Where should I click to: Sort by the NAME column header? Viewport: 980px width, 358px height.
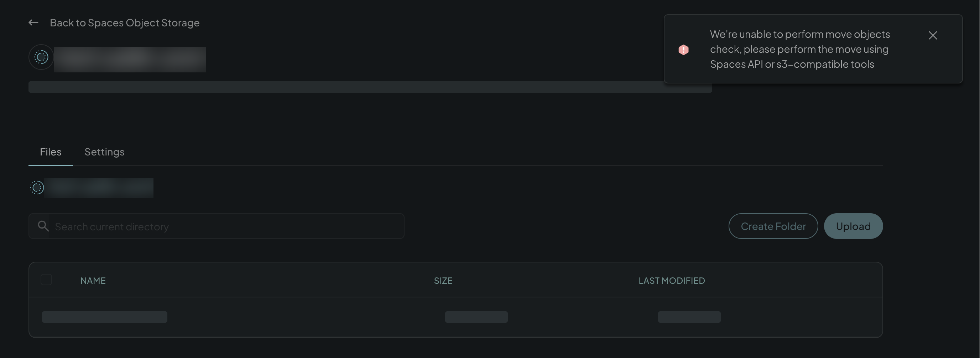[93, 281]
